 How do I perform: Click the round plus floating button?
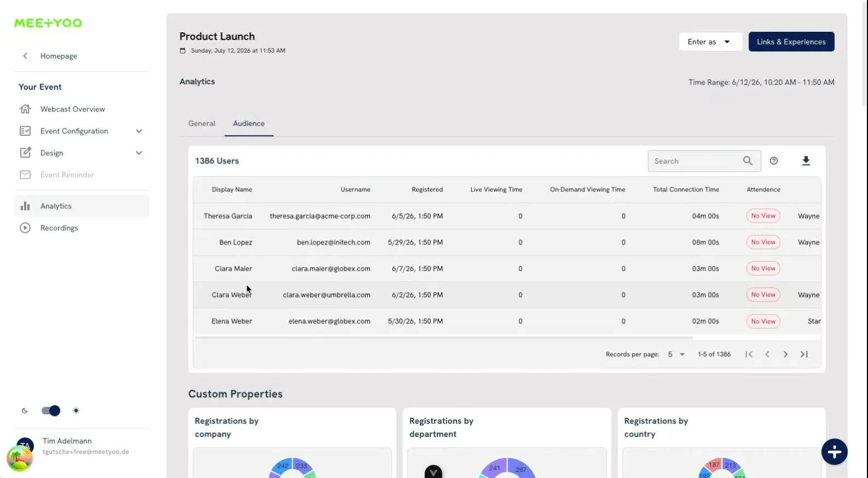coord(834,452)
